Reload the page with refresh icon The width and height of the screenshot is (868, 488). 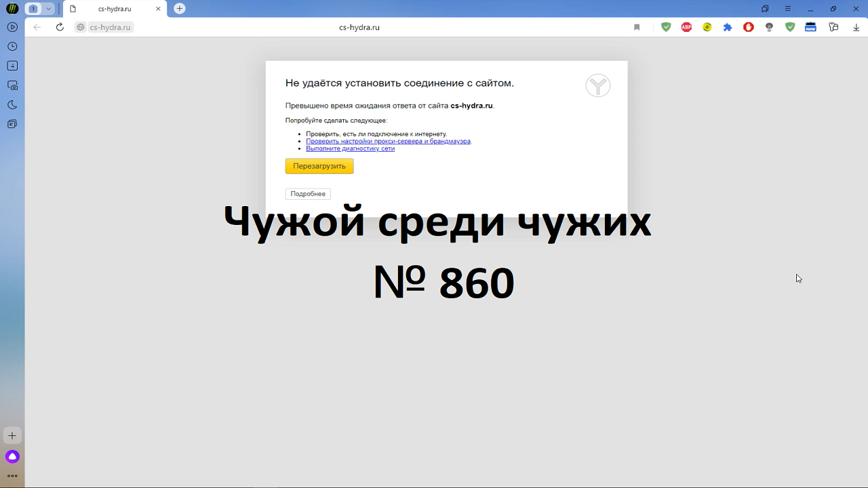(x=60, y=27)
